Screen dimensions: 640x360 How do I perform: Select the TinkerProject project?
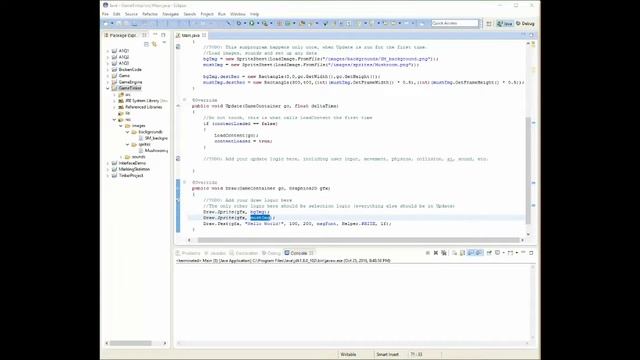[127, 176]
